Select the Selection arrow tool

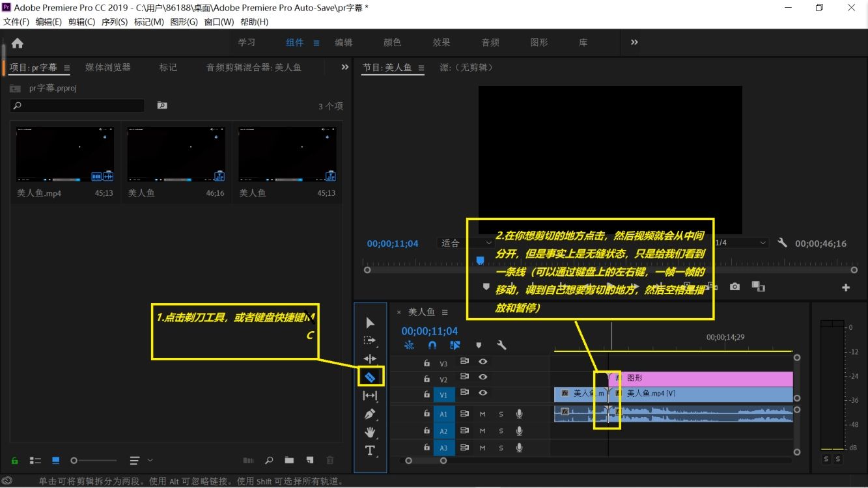[370, 323]
